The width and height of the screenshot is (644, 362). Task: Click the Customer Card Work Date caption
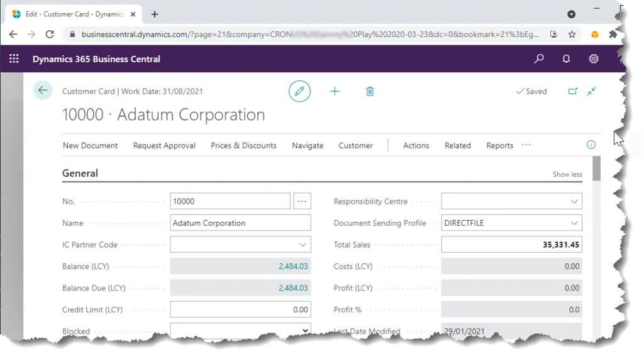point(132,92)
